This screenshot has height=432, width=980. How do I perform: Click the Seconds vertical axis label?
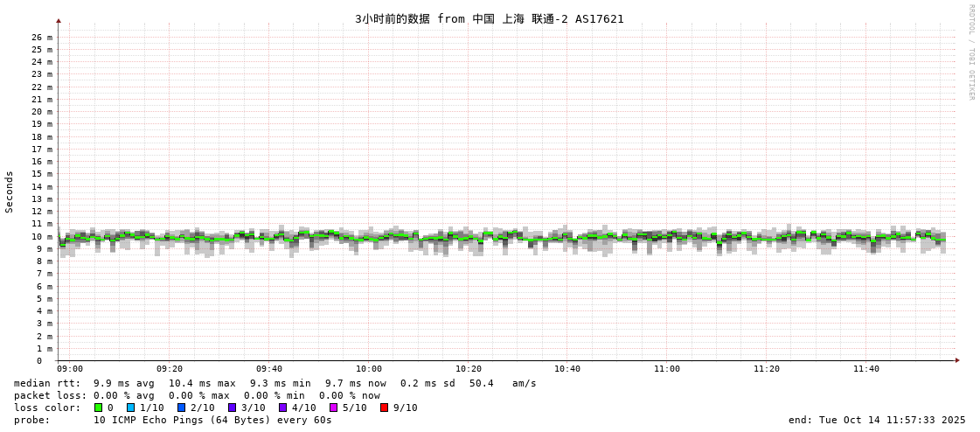click(10, 192)
